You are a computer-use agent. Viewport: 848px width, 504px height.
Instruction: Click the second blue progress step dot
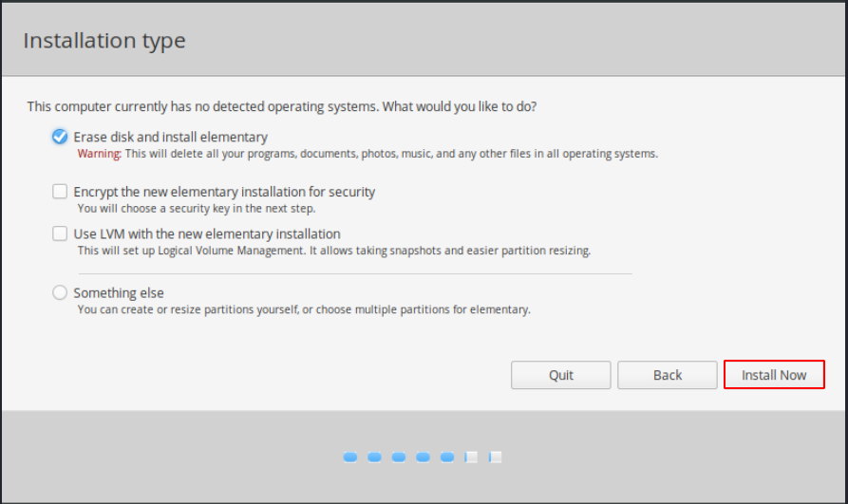(x=374, y=457)
